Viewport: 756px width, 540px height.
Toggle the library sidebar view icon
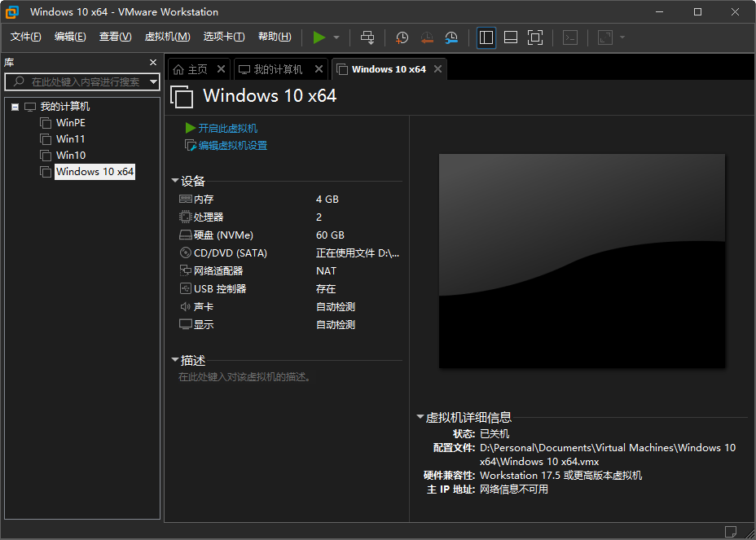pos(486,37)
